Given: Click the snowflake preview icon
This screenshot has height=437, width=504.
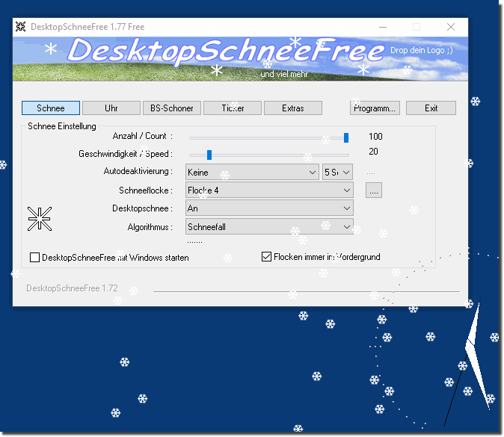Looking at the screenshot, I should pos(40,219).
